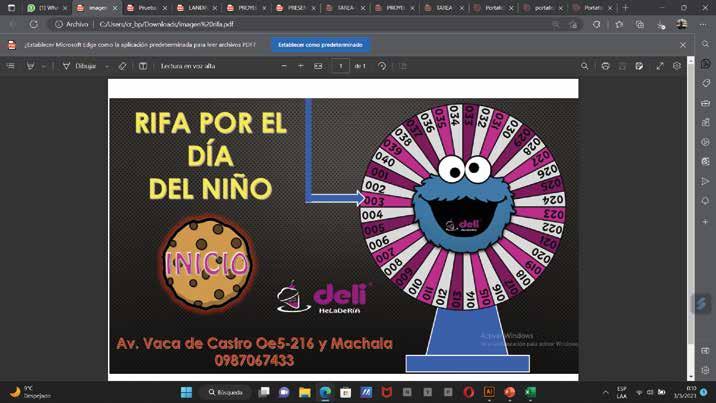Open the browser more options menu
The width and height of the screenshot is (716, 403).
[703, 24]
